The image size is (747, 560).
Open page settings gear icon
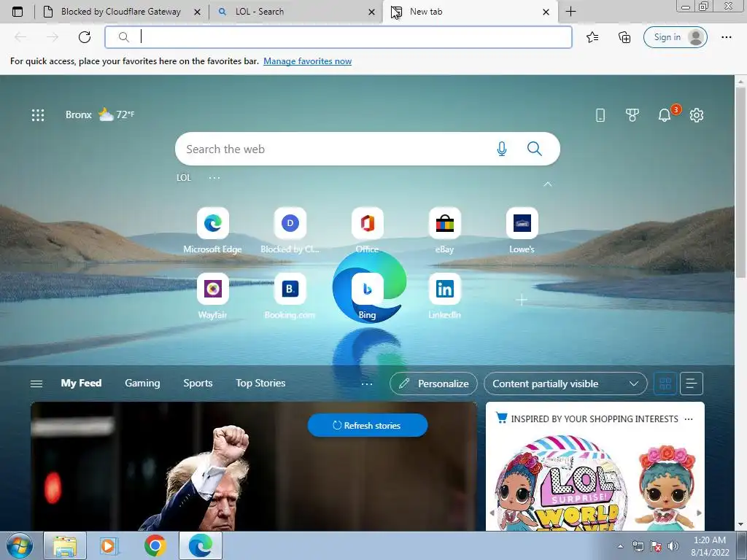[697, 114]
